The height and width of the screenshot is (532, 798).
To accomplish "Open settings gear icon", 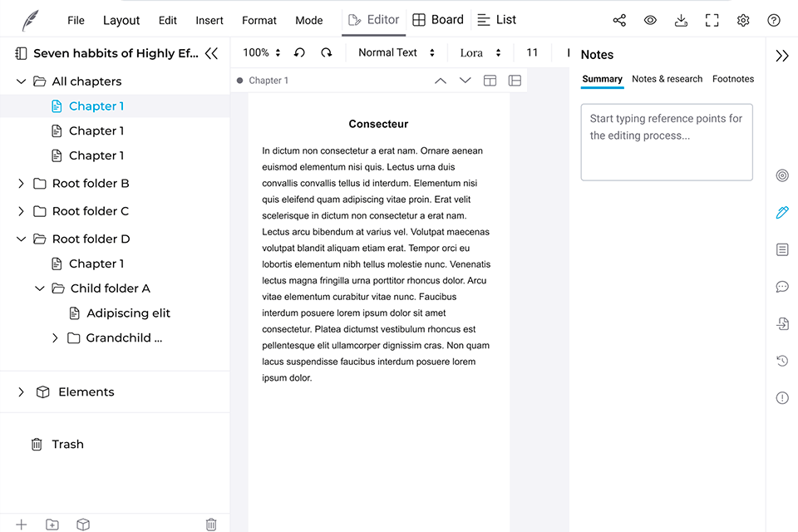I will pos(743,20).
